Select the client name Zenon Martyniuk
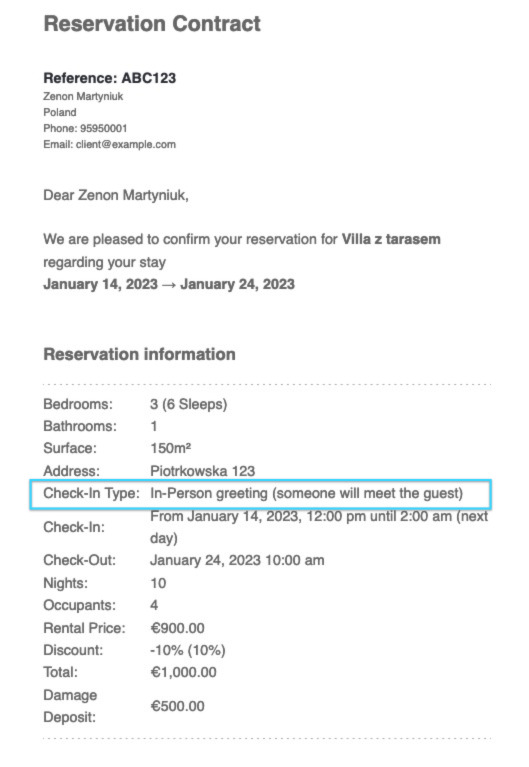This screenshot has height=767, width=529. pos(83,96)
